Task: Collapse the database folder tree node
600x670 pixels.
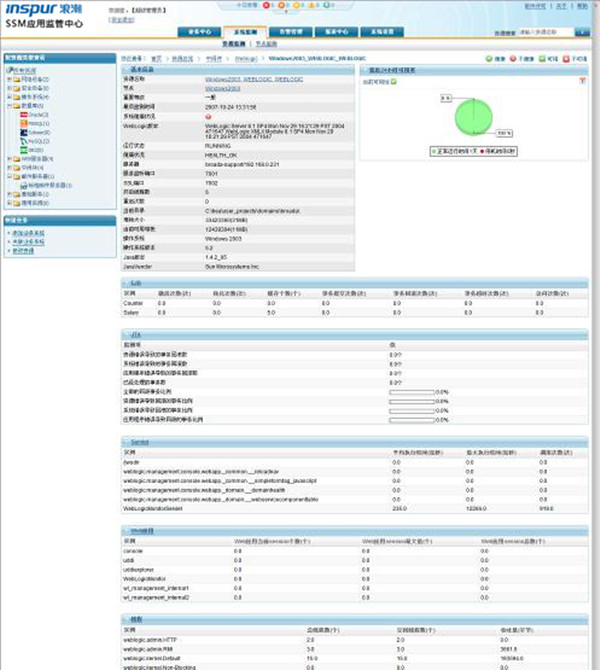Action: 7,106
